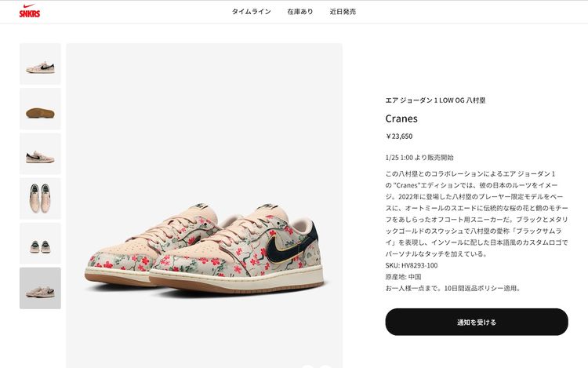The image size is (588, 368).
Task: Select the gum outsole thumbnail
Action: [x=40, y=109]
